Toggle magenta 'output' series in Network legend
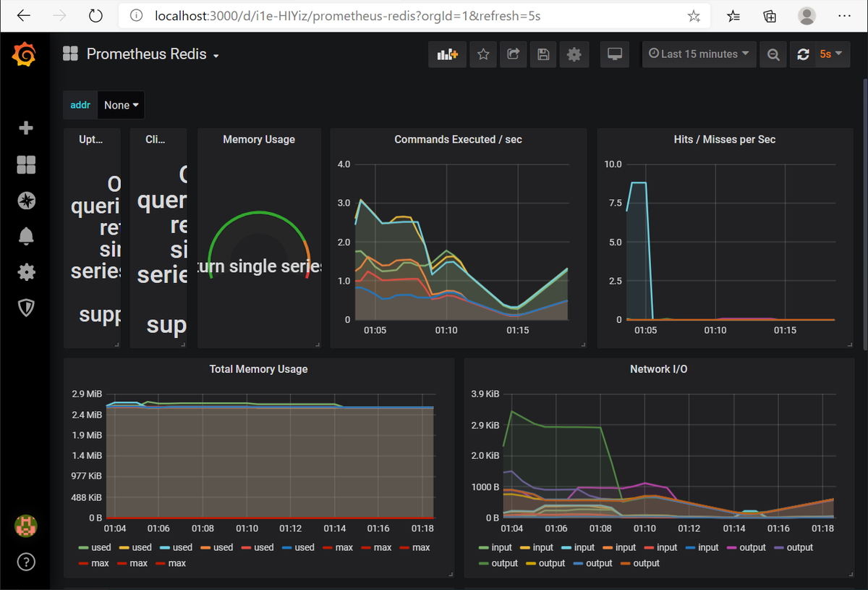 pos(752,548)
